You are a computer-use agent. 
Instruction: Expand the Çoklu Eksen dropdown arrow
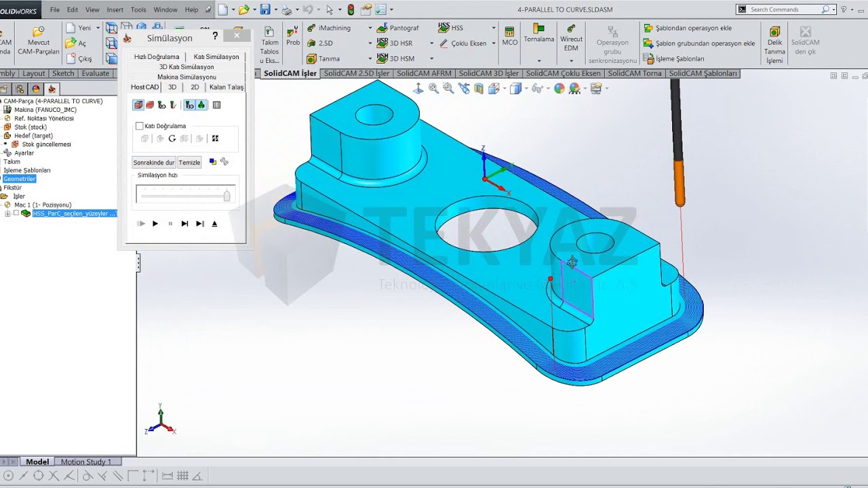tap(492, 43)
